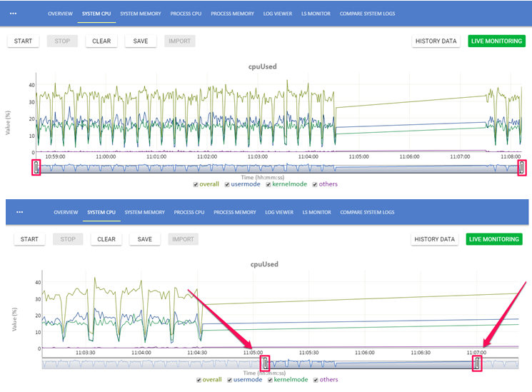Click selected region of lower range selector

coord(371,364)
